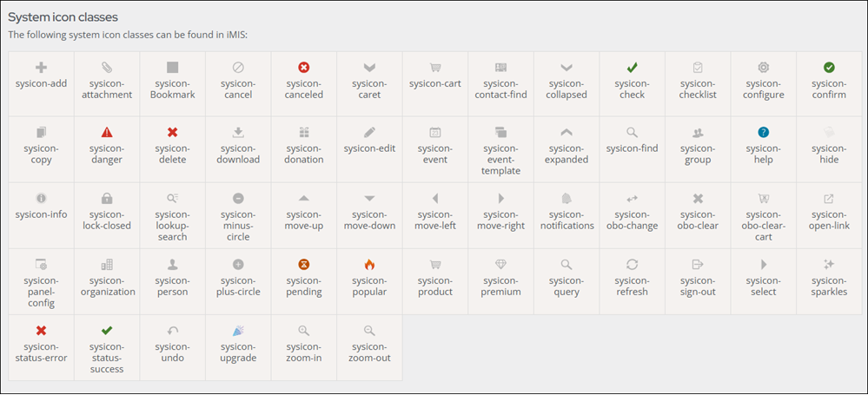The width and height of the screenshot is (868, 395).
Task: Click the sysicon-zoom-in magnifier icon
Action: [304, 331]
